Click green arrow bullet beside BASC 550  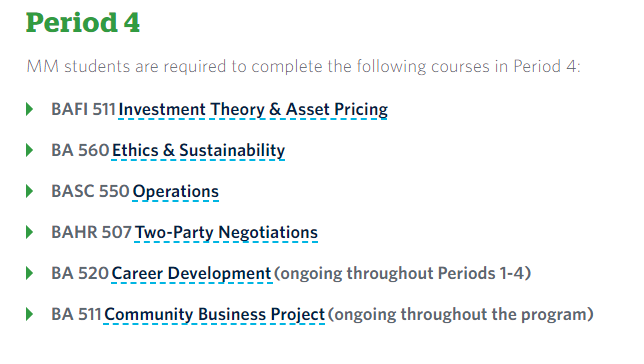tap(29, 191)
